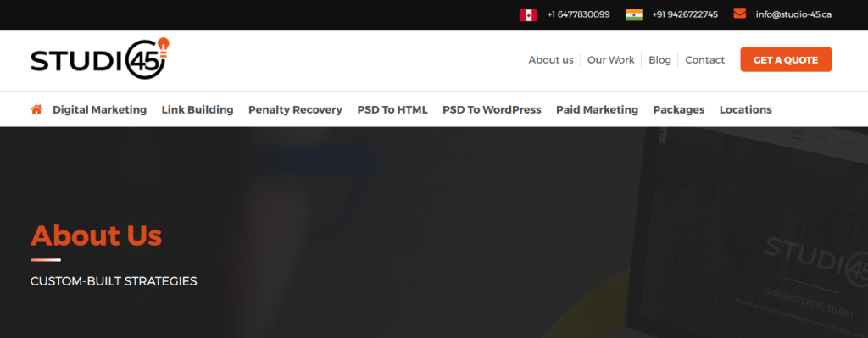Viewport: 868px width, 338px height.
Task: Email info@studio-45.ca
Action: (793, 15)
